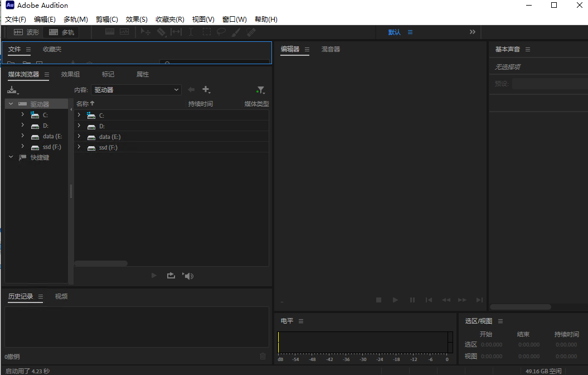Screen dimensions: 588x375
Task: Select the Spot Healing Brush tool
Action: click(x=251, y=32)
